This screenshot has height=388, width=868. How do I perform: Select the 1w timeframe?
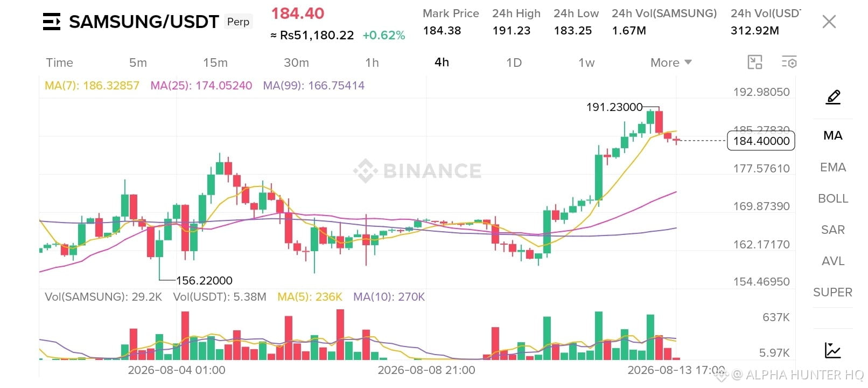coord(586,63)
